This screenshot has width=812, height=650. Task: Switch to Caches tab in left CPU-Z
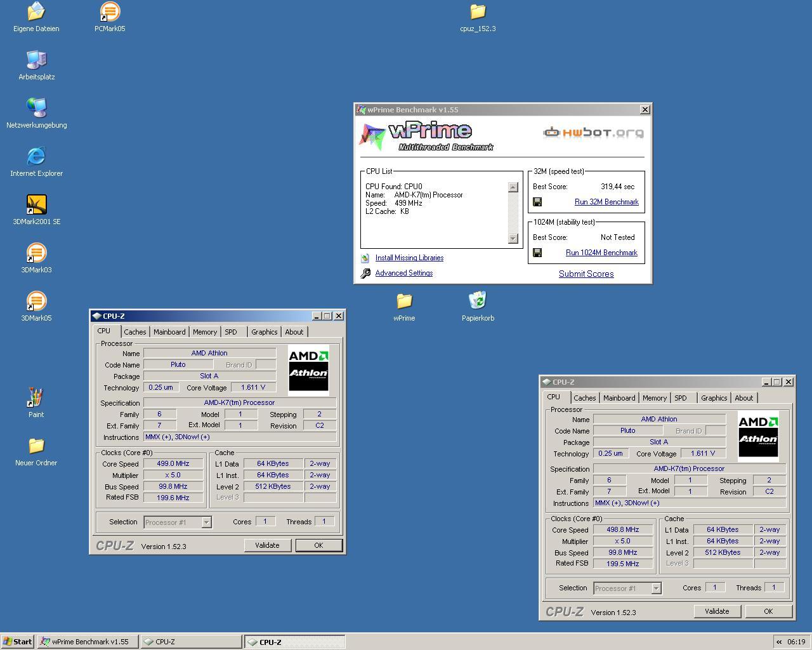[135, 332]
